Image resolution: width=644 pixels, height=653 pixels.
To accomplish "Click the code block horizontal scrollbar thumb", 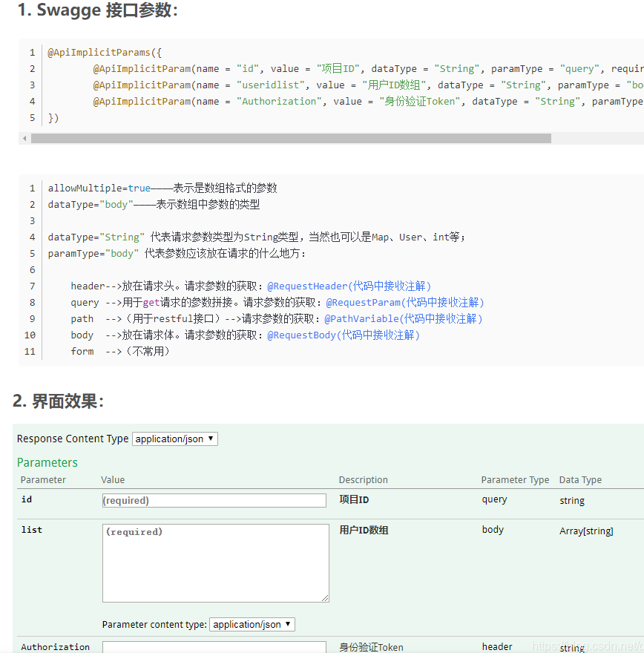I will point(291,138).
